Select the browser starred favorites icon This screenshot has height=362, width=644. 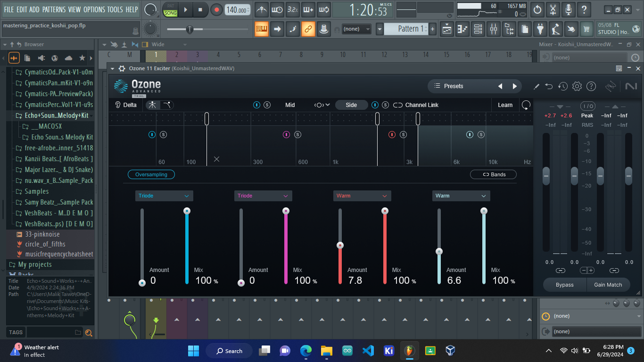tap(83, 58)
